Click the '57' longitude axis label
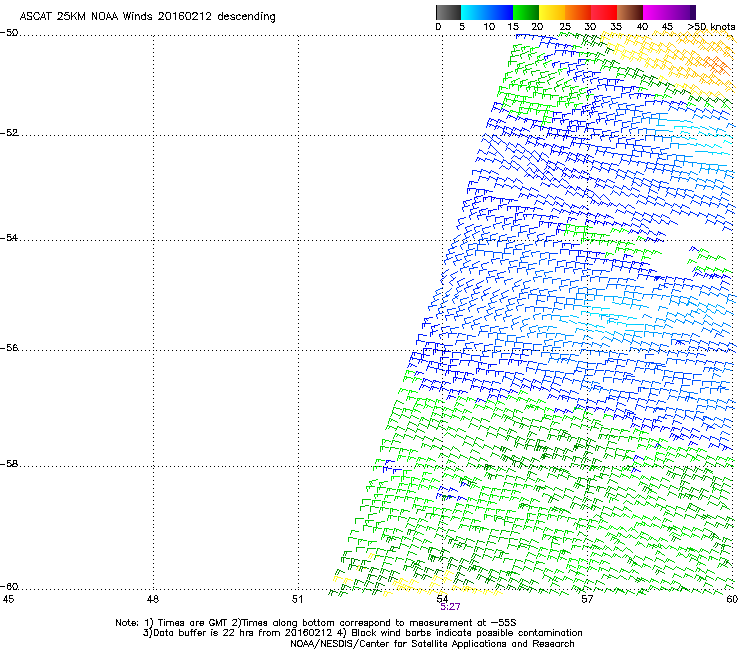The height and width of the screenshot is (650, 740). click(587, 599)
